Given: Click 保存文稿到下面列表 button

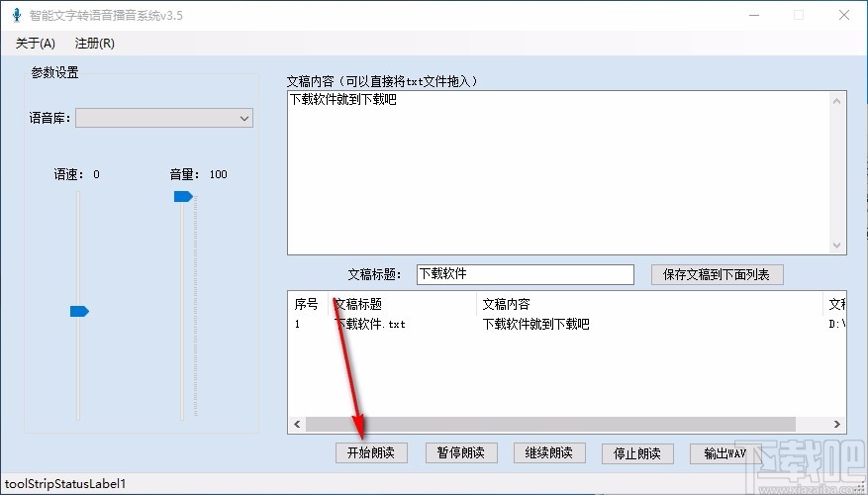Looking at the screenshot, I should 717,274.
